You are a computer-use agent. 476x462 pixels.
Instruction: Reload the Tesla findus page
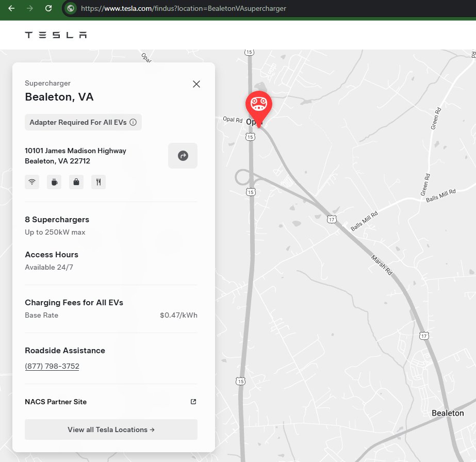coord(48,8)
